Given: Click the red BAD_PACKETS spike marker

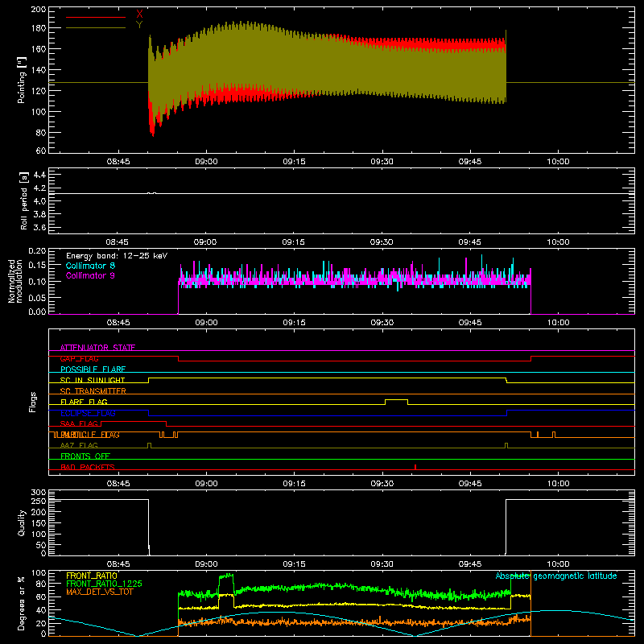Looking at the screenshot, I should pyautogui.click(x=415, y=467).
